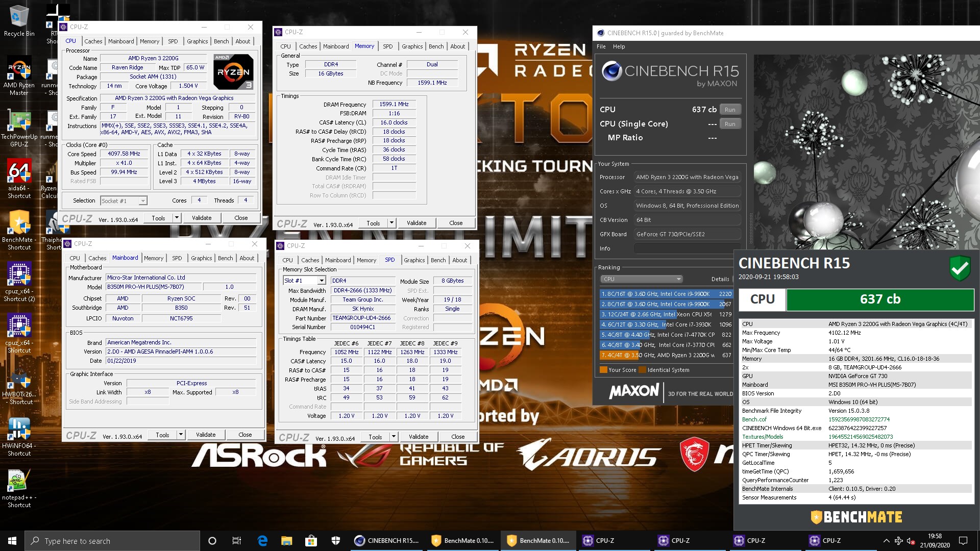Screen dimensions: 980x551
Task: Click the green 637 cb score bar
Action: pos(880,299)
